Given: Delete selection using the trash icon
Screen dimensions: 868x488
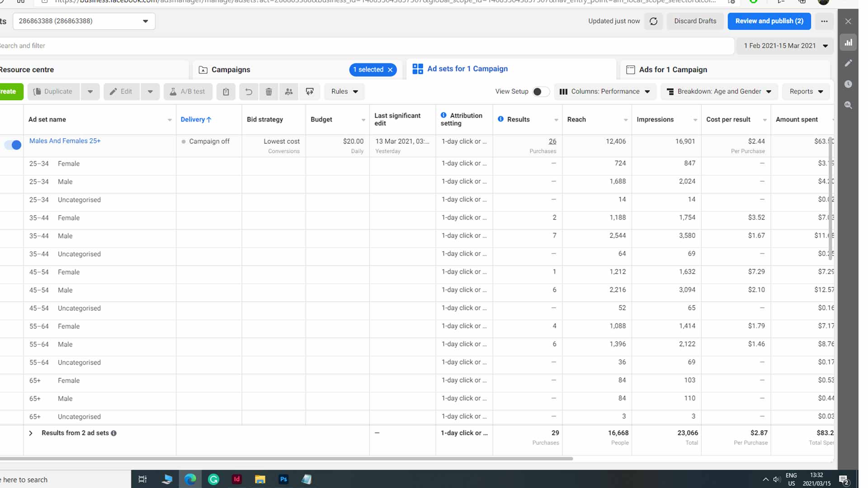Looking at the screenshot, I should click(269, 92).
